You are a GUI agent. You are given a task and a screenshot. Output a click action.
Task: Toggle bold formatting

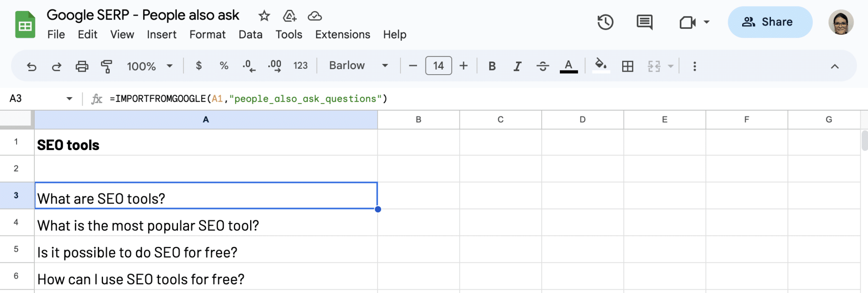pos(492,66)
